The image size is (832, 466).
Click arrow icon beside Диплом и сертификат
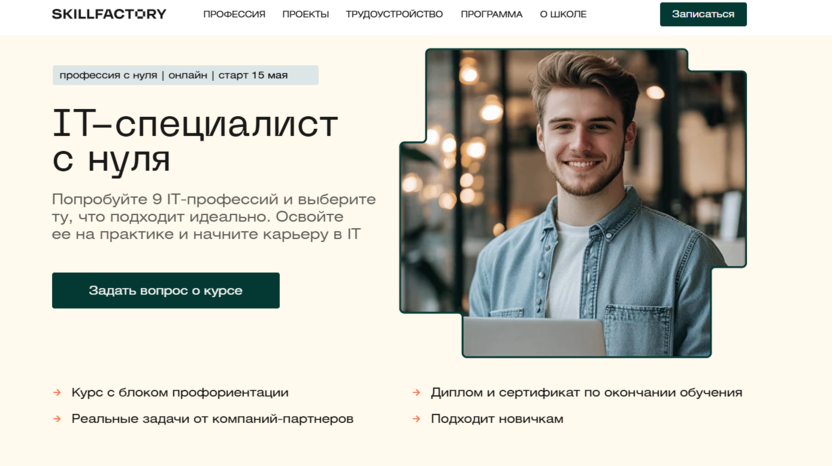[x=416, y=393]
